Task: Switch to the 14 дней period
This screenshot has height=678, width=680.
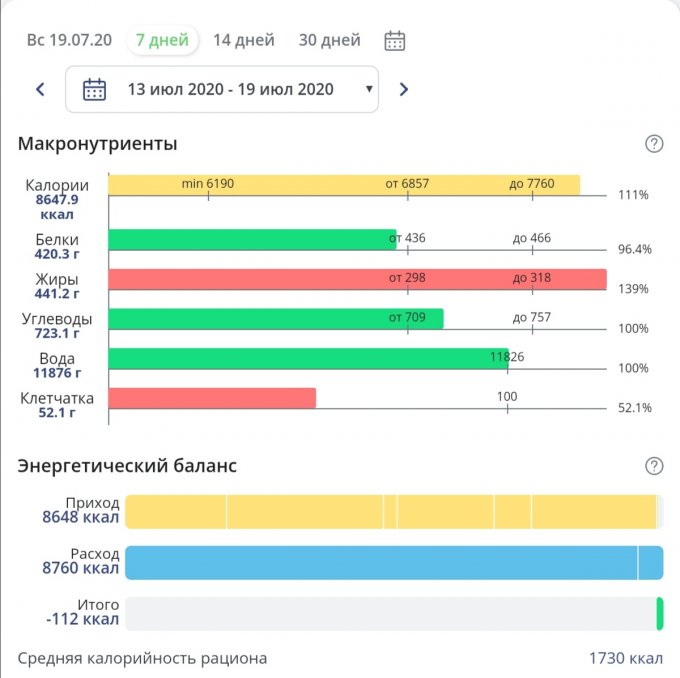Action: (x=243, y=41)
